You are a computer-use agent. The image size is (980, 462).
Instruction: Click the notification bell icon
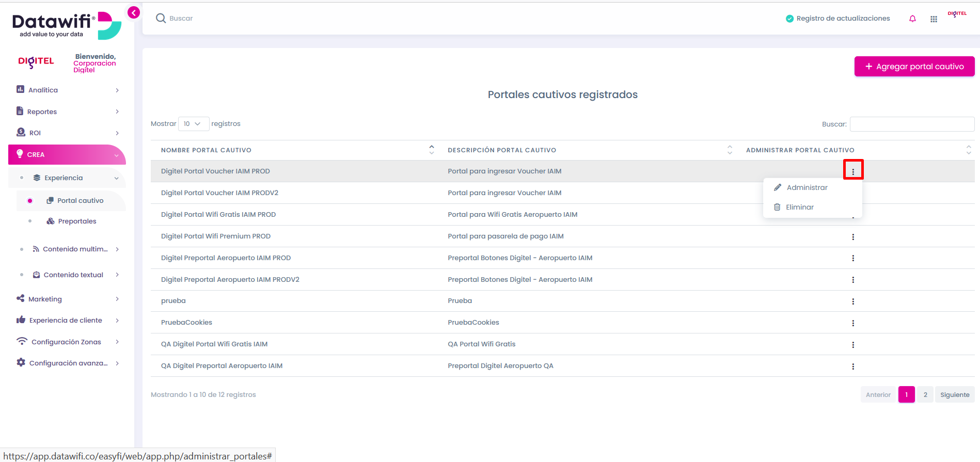(x=912, y=19)
